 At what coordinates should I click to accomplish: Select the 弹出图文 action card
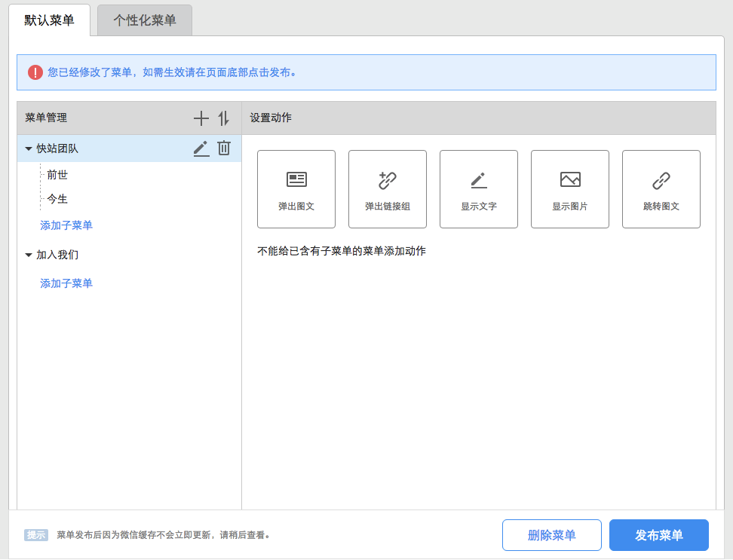pyautogui.click(x=296, y=189)
